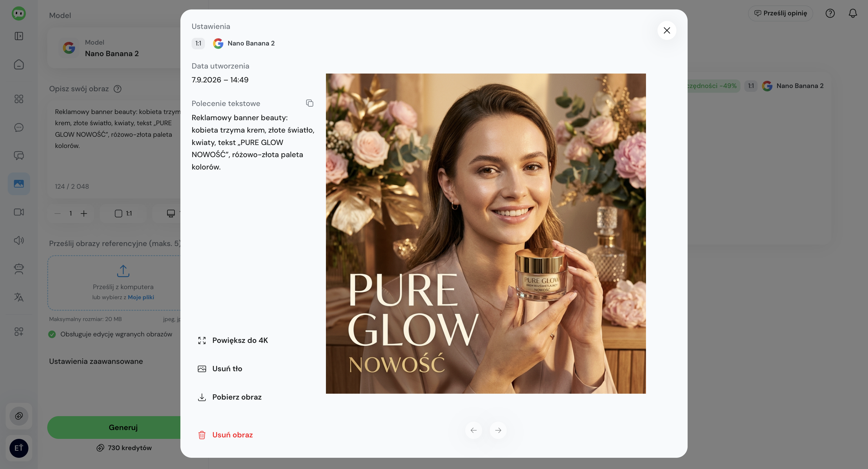Expand Ustawienia zaawansowane section
Viewport: 868px width, 469px height.
coord(96,361)
